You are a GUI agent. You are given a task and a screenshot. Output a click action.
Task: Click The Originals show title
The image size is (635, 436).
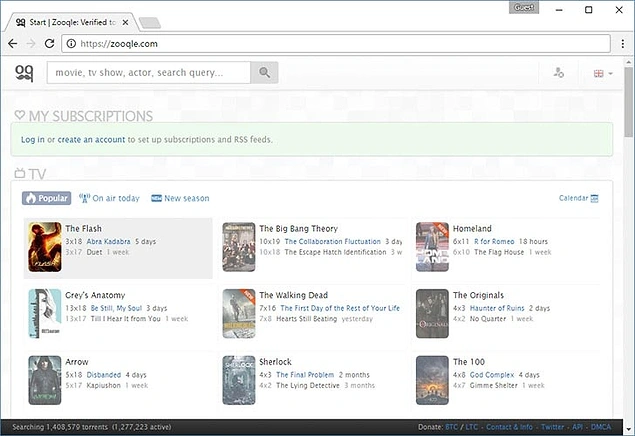[478, 295]
